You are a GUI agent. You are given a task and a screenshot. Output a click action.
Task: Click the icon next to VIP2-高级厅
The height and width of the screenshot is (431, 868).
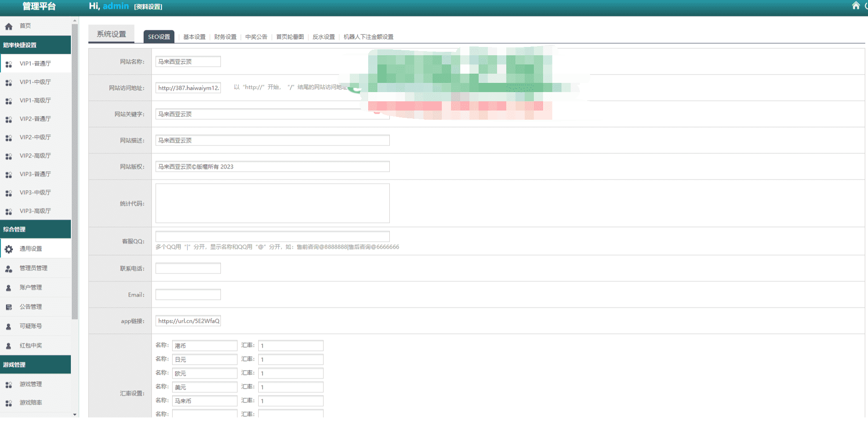(9, 156)
